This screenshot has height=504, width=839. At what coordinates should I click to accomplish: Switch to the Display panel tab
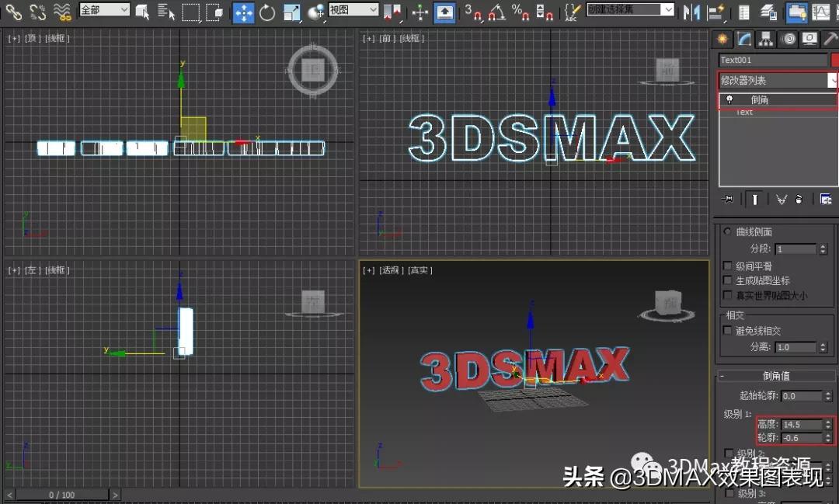[809, 39]
